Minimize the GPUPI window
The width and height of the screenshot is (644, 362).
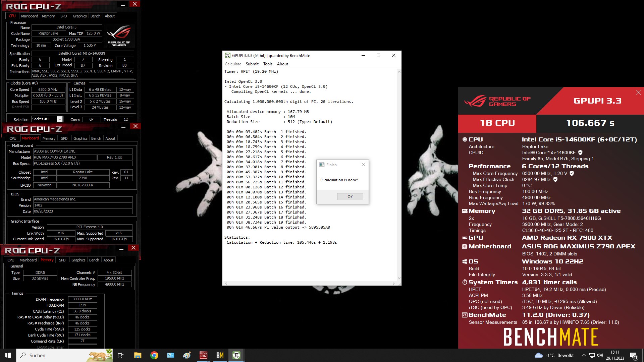363,55
